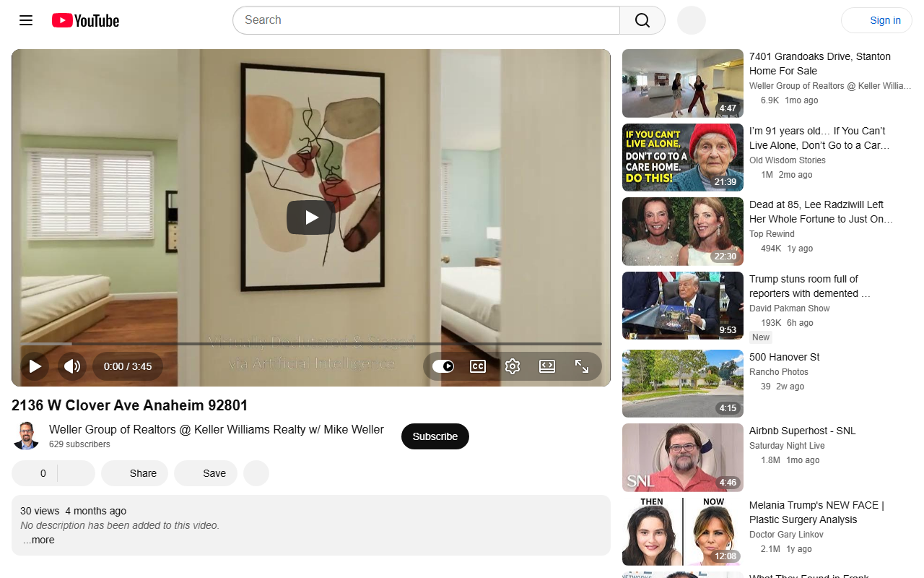Viewport: 924px width, 578px height.
Task: Subscribe to Weller Group channel
Action: tap(435, 436)
